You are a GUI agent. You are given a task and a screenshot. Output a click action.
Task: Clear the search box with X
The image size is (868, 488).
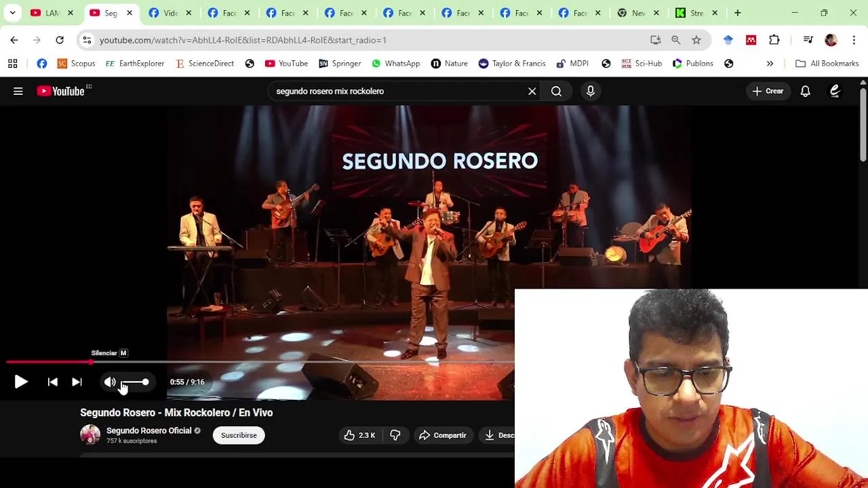[532, 91]
